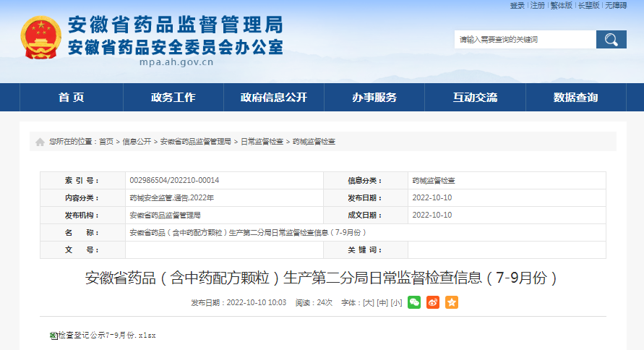The image size is (644, 350).
Task: Click 安徽省药品监督管理局 in 发布机构 cell
Action: (165, 215)
